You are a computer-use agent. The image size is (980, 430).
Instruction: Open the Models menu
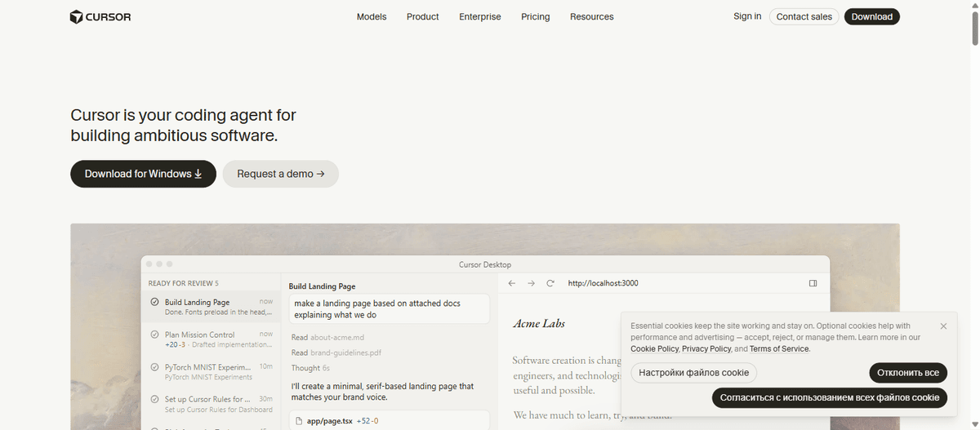coord(372,16)
